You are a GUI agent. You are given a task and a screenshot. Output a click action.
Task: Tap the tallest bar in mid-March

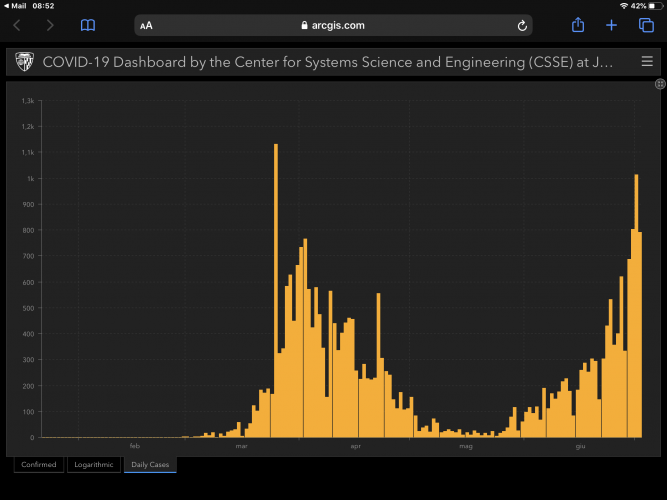[275, 290]
